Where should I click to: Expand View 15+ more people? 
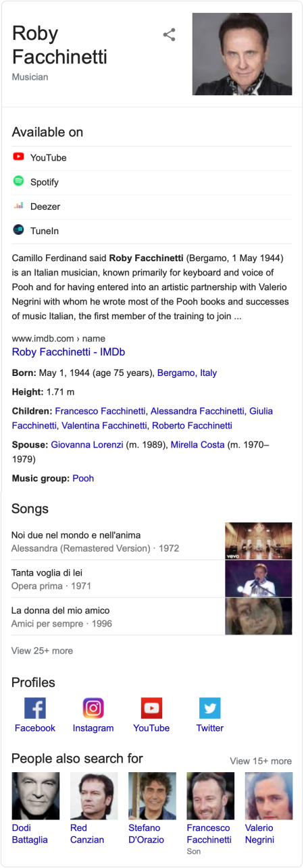pos(261,761)
